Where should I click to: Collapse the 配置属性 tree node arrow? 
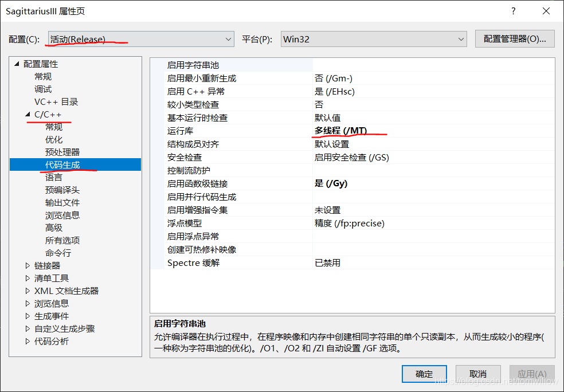17,64
